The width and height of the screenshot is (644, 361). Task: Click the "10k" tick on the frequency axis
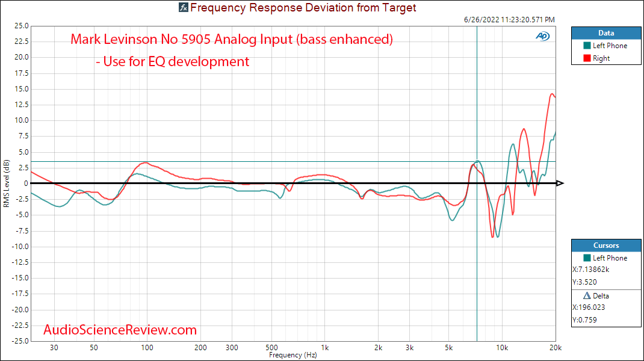tap(502, 347)
